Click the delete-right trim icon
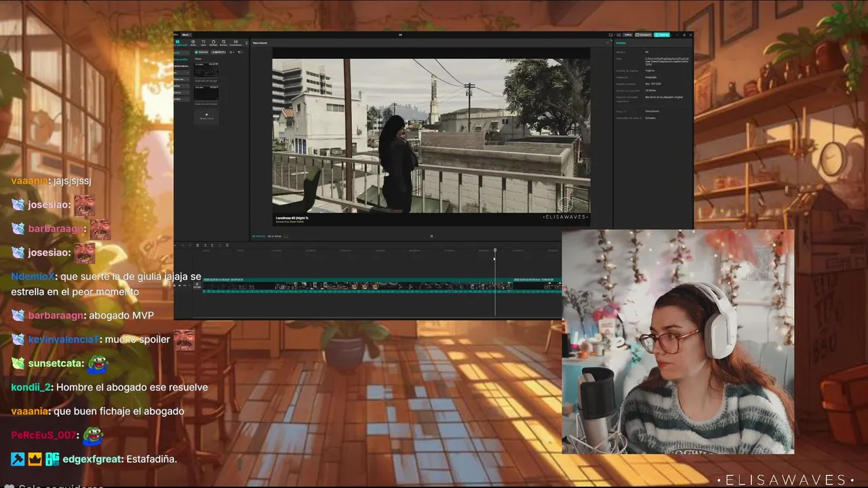868x488 pixels. click(212, 245)
